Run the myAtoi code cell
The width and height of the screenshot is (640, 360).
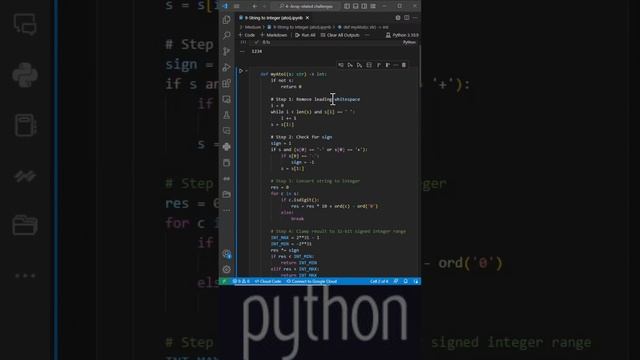pos(241,71)
